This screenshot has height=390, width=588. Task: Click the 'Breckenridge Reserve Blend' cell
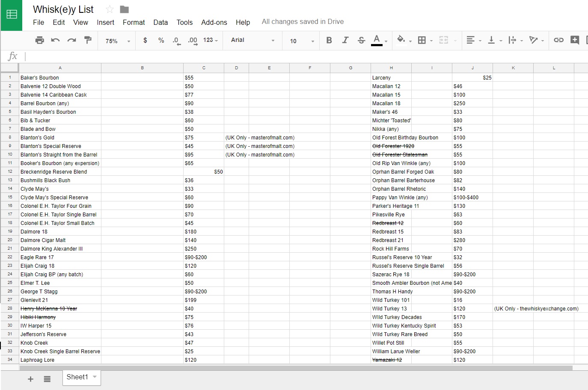click(x=60, y=171)
